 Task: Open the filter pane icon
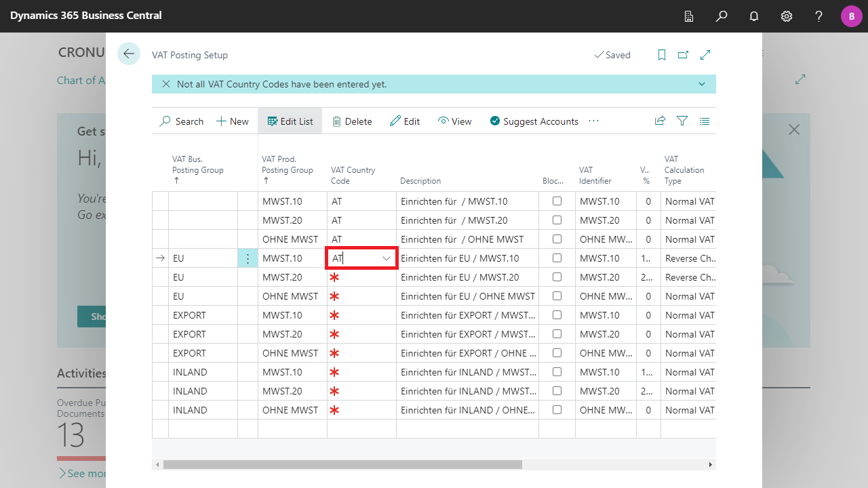point(682,121)
